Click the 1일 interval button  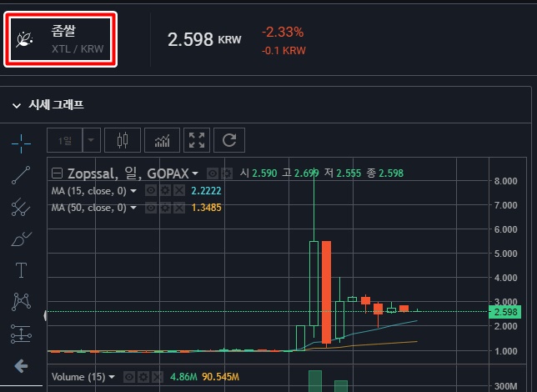tap(64, 140)
